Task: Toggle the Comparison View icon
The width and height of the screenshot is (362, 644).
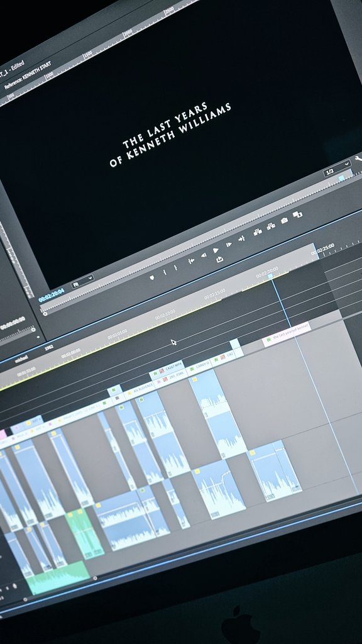Action: click(x=297, y=214)
